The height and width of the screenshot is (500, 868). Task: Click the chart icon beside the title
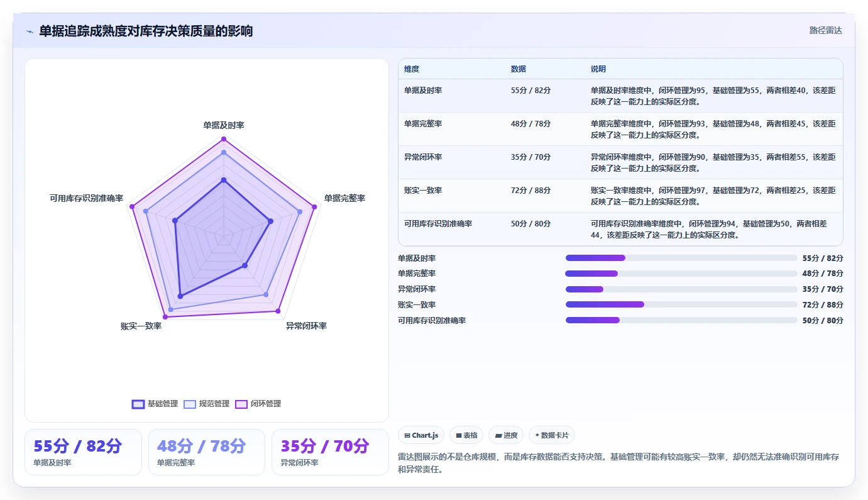tap(30, 31)
